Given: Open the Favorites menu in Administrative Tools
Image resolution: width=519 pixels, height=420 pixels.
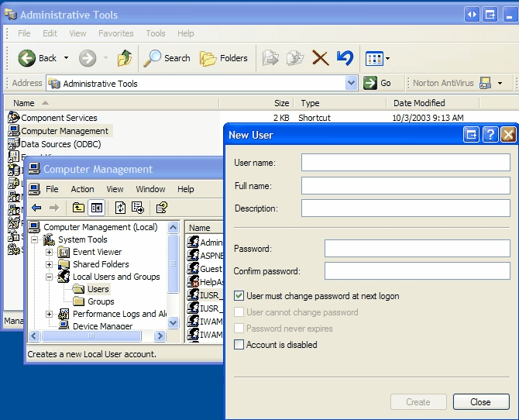Looking at the screenshot, I should pyautogui.click(x=115, y=33).
